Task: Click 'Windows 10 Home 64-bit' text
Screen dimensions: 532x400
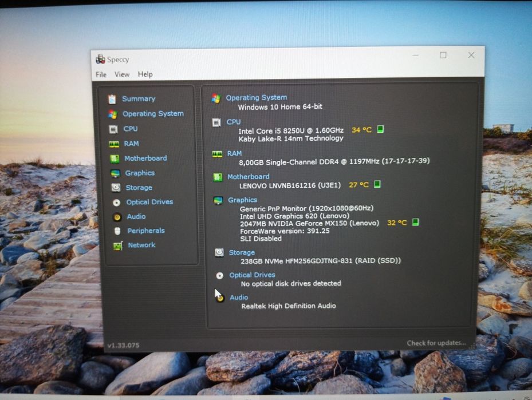Action: click(280, 107)
